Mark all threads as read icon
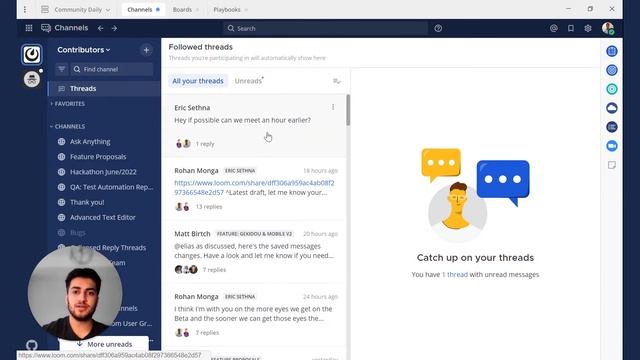 pyautogui.click(x=336, y=81)
